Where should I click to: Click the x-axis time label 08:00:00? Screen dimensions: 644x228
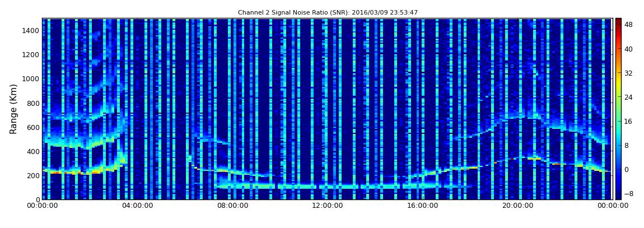[232, 206]
